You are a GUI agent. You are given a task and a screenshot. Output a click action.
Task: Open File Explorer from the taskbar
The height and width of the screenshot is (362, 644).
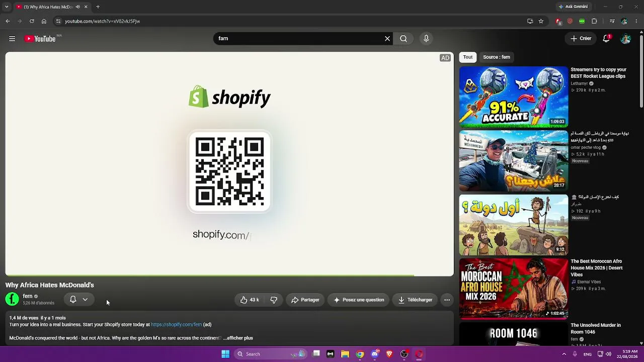(x=345, y=354)
